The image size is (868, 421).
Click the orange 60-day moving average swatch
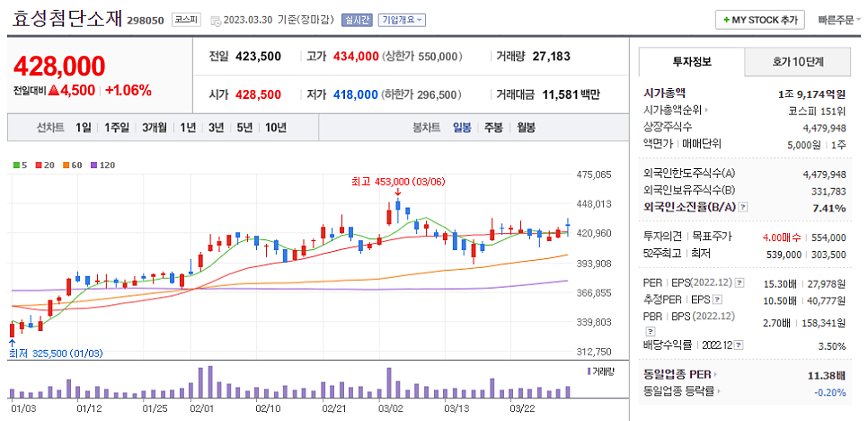66,166
